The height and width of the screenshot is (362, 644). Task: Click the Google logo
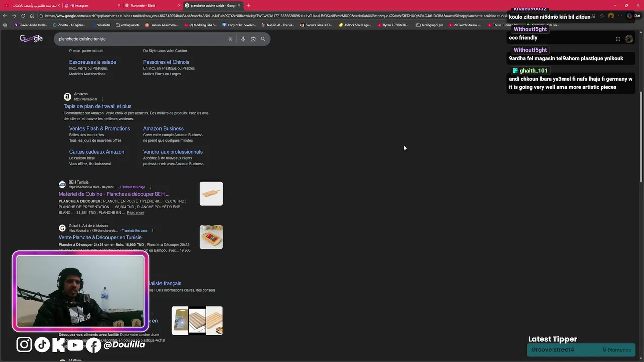point(31,39)
